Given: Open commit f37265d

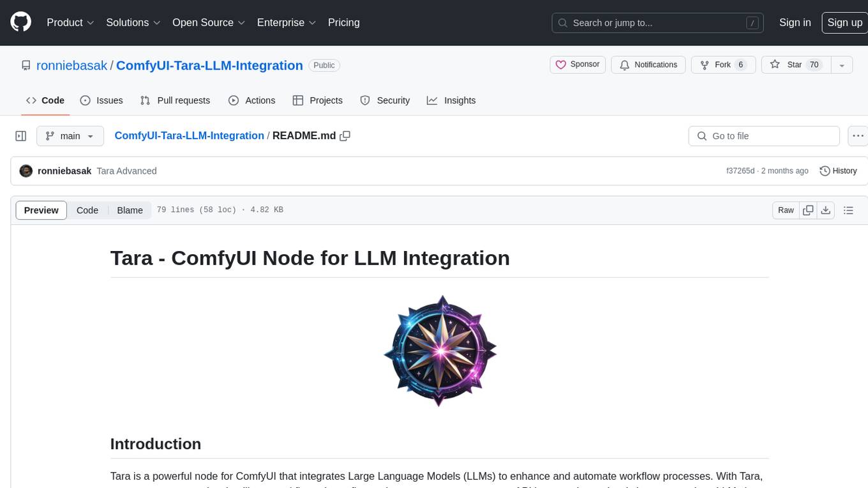Looking at the screenshot, I should click(740, 171).
